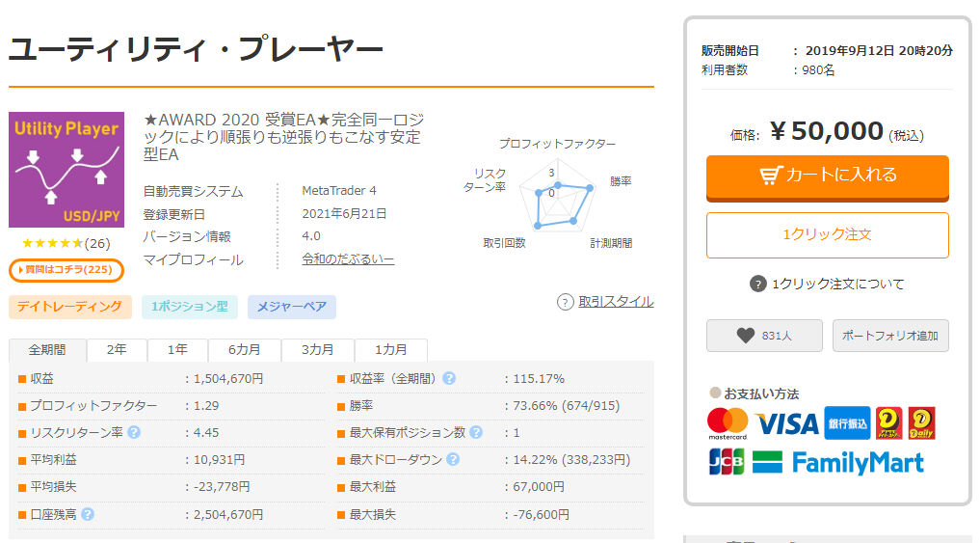Click the デイトレーディング tag
Screen dimensions: 980x543
coord(70,307)
